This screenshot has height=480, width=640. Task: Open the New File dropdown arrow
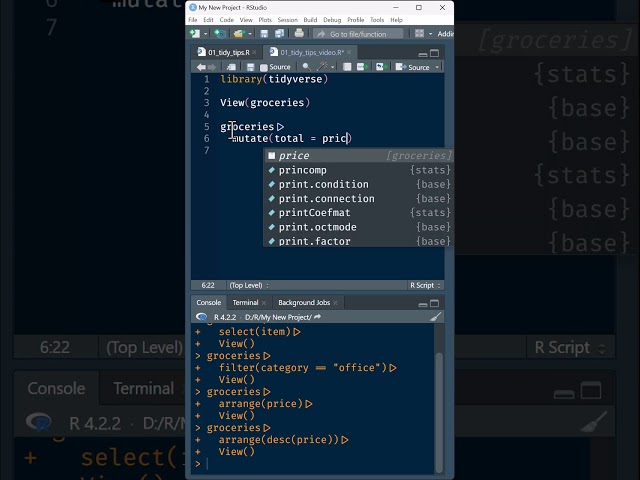(x=205, y=34)
